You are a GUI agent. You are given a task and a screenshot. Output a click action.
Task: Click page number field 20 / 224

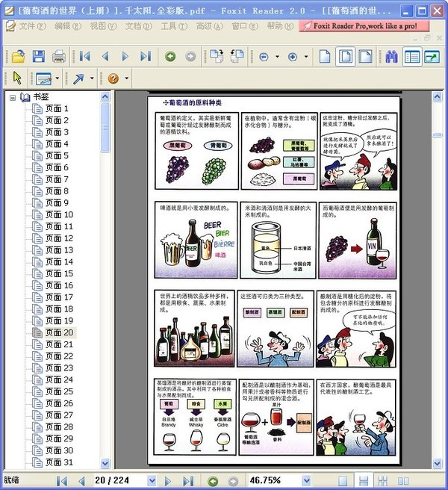[120, 480]
